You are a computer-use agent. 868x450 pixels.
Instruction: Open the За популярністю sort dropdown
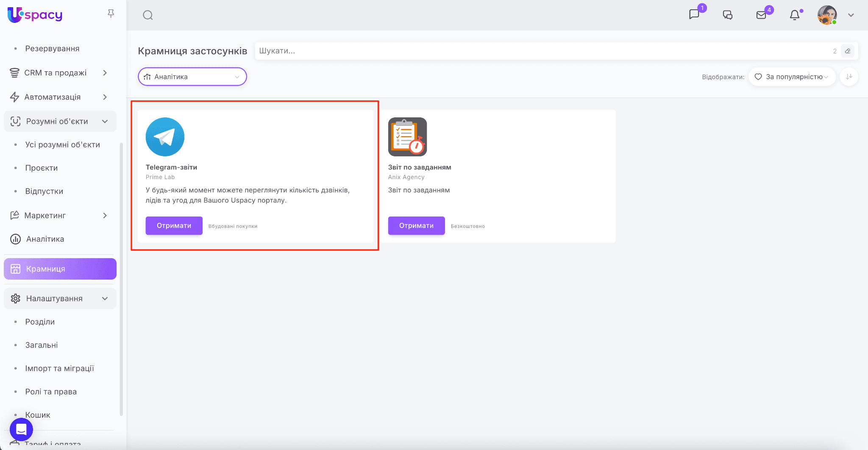pos(792,77)
